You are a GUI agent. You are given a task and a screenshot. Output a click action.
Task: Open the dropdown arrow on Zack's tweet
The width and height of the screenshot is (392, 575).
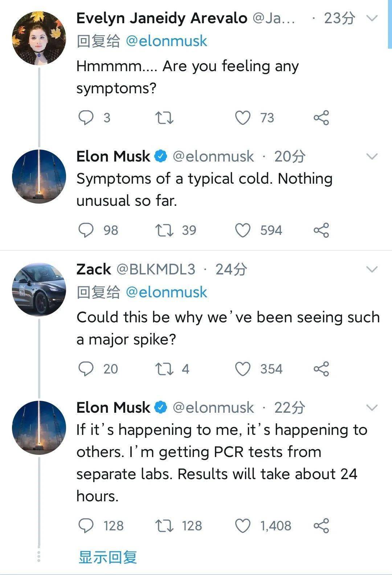click(x=371, y=269)
